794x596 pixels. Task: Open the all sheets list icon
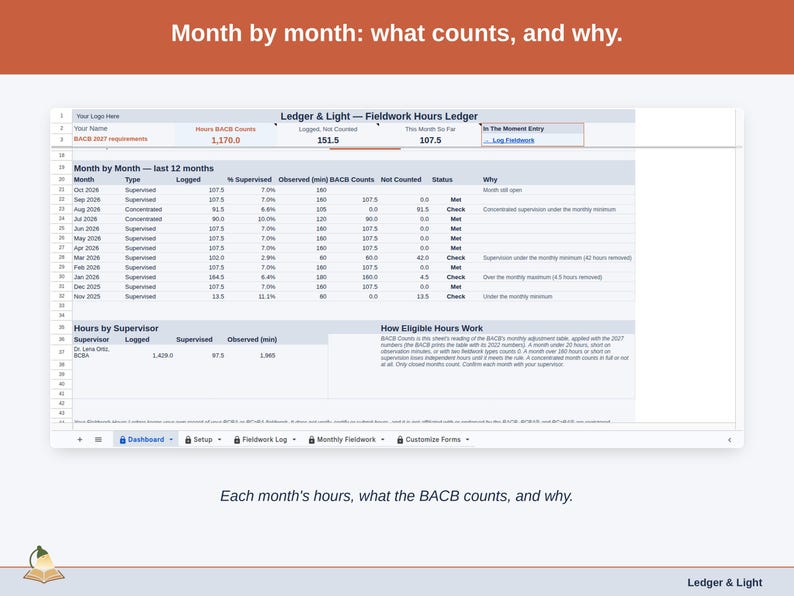coord(98,440)
